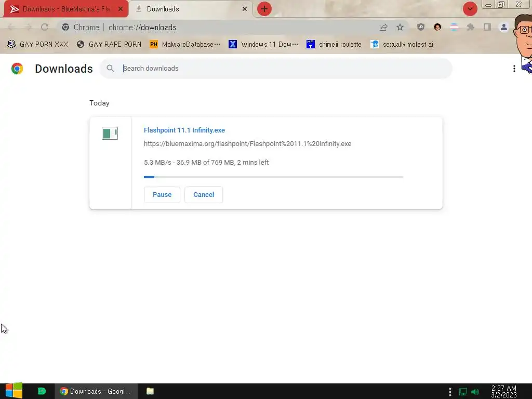Click the browser back arrow
Image resolution: width=532 pixels, height=399 pixels.
click(11, 27)
